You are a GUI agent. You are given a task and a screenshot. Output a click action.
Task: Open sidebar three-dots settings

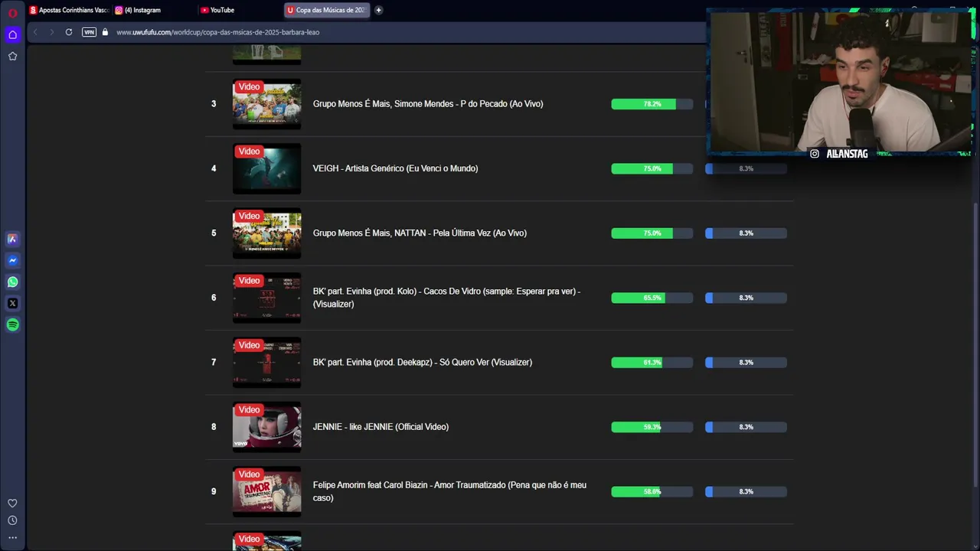[x=12, y=537]
